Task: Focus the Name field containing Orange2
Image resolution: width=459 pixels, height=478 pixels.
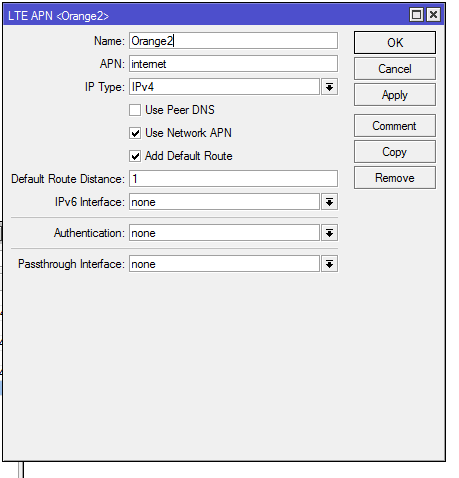Action: (x=233, y=41)
